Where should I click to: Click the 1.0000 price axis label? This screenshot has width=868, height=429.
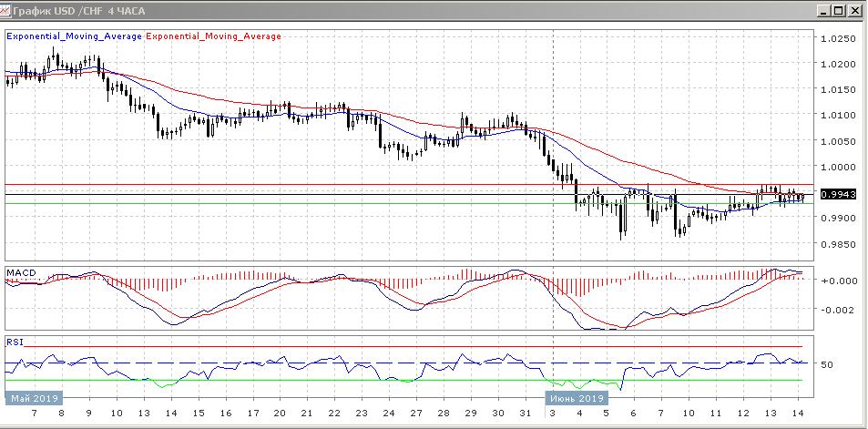[837, 168]
